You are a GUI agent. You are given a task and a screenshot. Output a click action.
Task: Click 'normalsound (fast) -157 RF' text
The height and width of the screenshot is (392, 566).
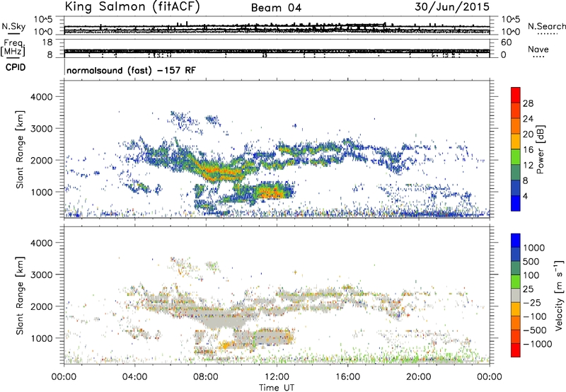pos(131,70)
